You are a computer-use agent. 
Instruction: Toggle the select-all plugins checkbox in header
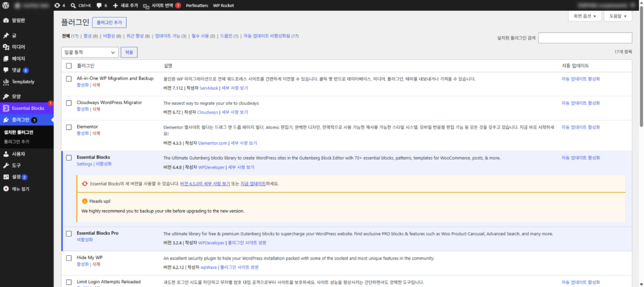tap(69, 66)
